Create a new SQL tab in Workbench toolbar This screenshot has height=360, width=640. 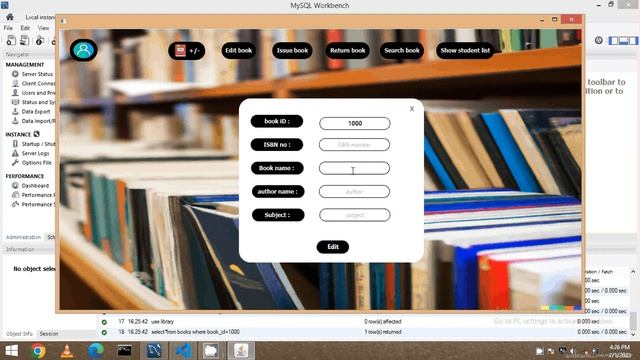point(11,40)
